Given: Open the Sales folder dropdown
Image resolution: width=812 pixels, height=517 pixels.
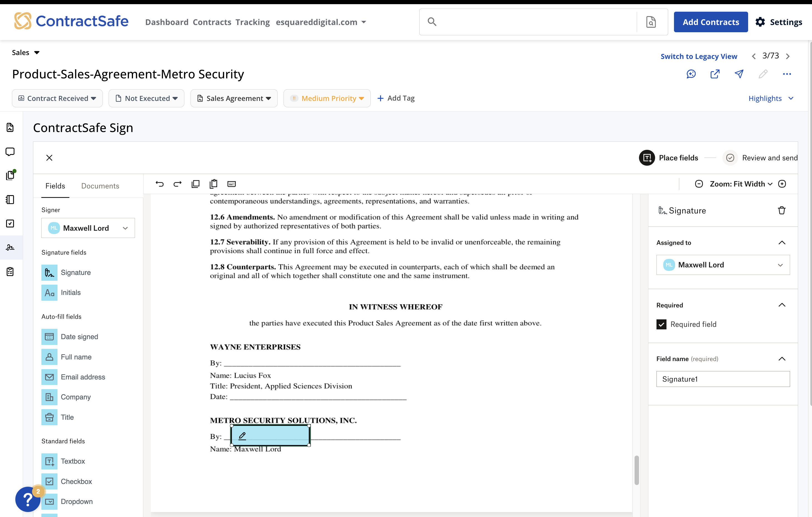Looking at the screenshot, I should 26,53.
